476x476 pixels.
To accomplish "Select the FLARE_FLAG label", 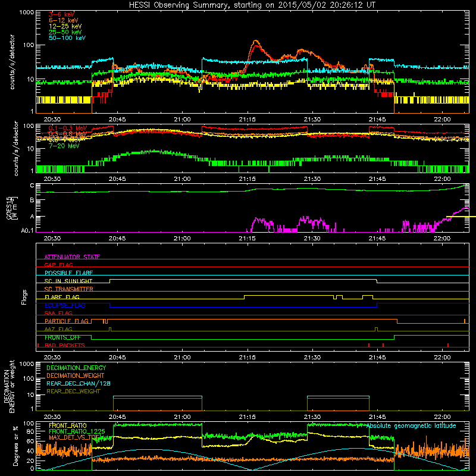I will click(x=62, y=297).
